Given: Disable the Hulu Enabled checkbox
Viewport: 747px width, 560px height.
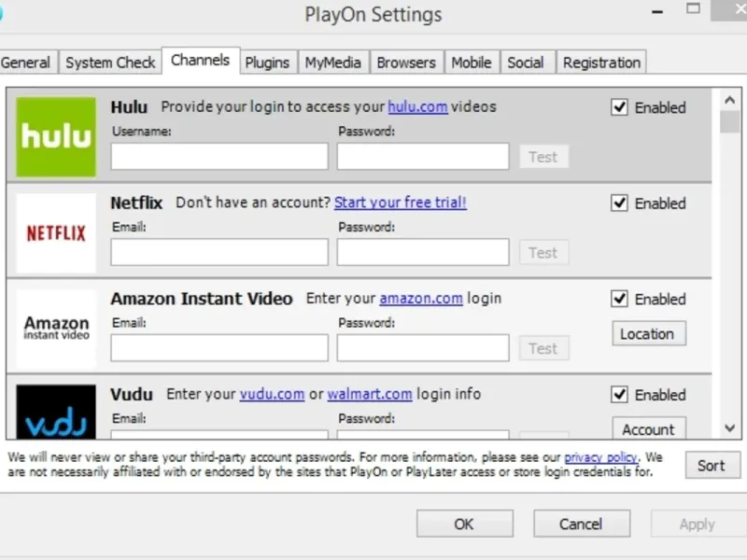Looking at the screenshot, I should (x=619, y=107).
